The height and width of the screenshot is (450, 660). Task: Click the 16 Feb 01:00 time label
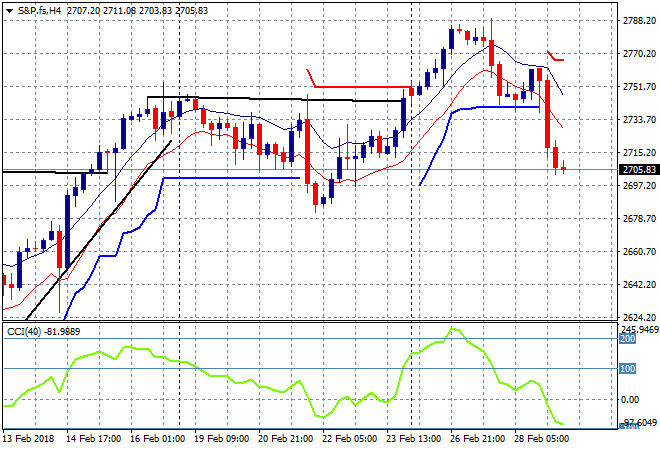pos(157,439)
